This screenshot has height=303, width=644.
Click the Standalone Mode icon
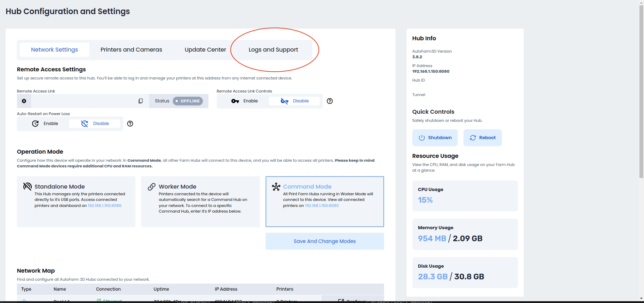[27, 186]
